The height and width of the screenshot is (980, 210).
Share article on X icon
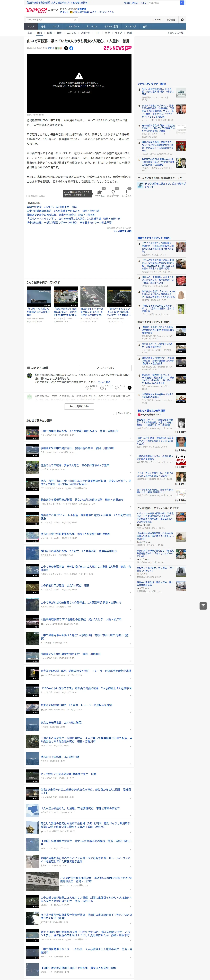coord(66,48)
